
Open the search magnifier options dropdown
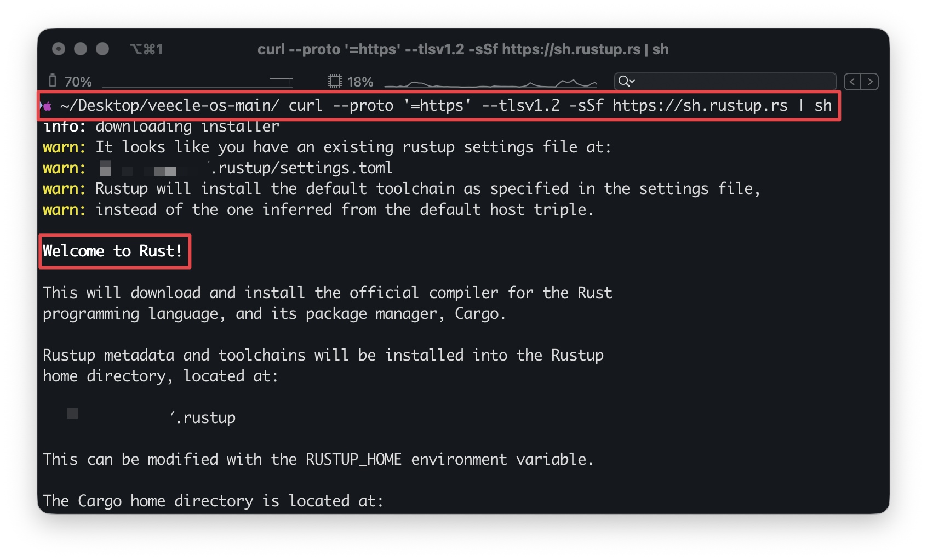626,82
